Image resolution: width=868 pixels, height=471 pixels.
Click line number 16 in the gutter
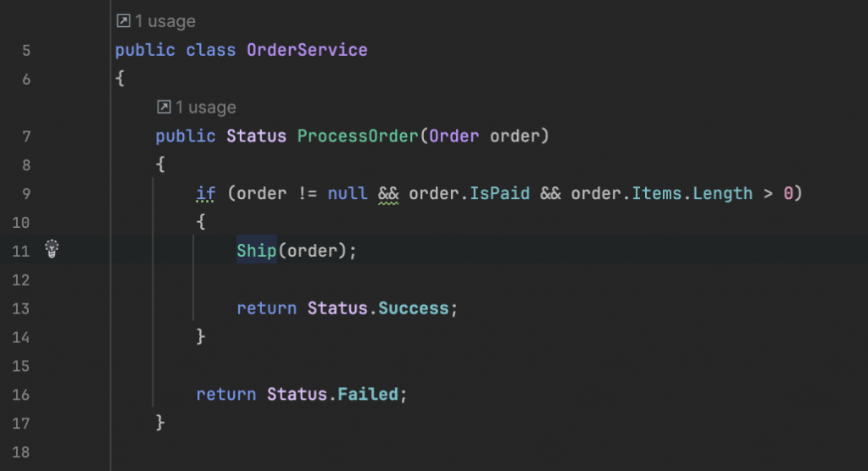pos(21,395)
